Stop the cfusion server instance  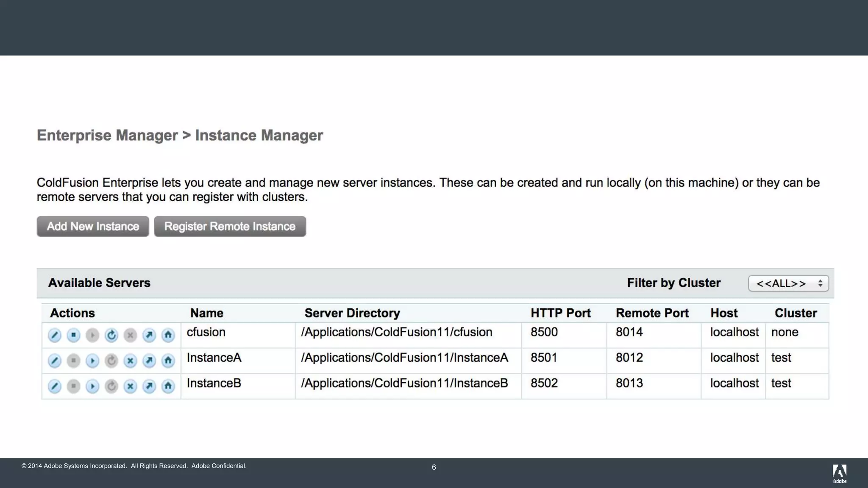point(73,335)
